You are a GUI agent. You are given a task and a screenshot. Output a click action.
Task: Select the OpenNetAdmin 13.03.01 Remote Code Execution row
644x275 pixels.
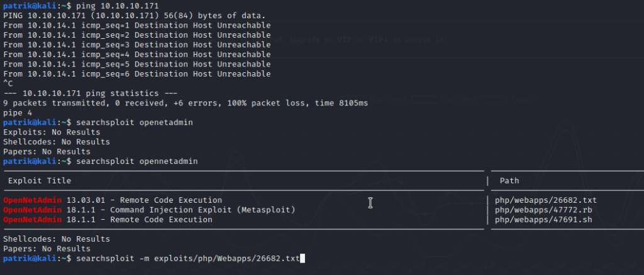pyautogui.click(x=113, y=200)
